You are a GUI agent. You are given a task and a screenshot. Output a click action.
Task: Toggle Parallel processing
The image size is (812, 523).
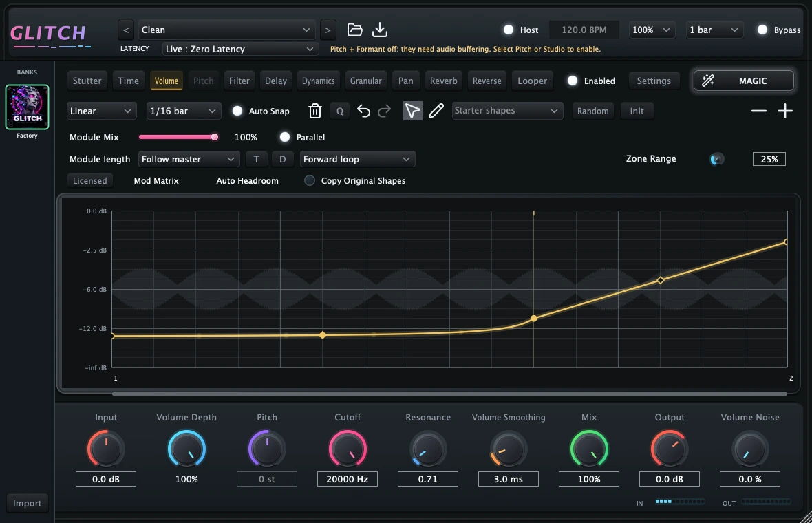[x=284, y=137]
